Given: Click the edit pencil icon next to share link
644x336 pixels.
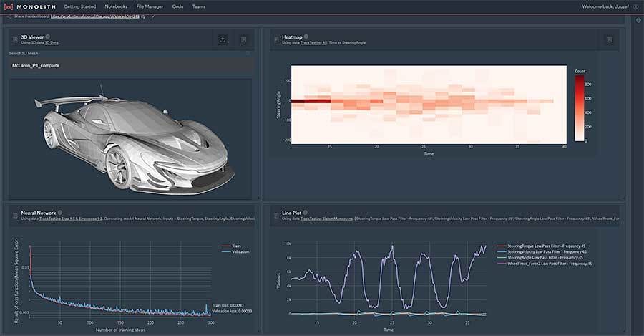Looking at the screenshot, I should (x=153, y=17).
